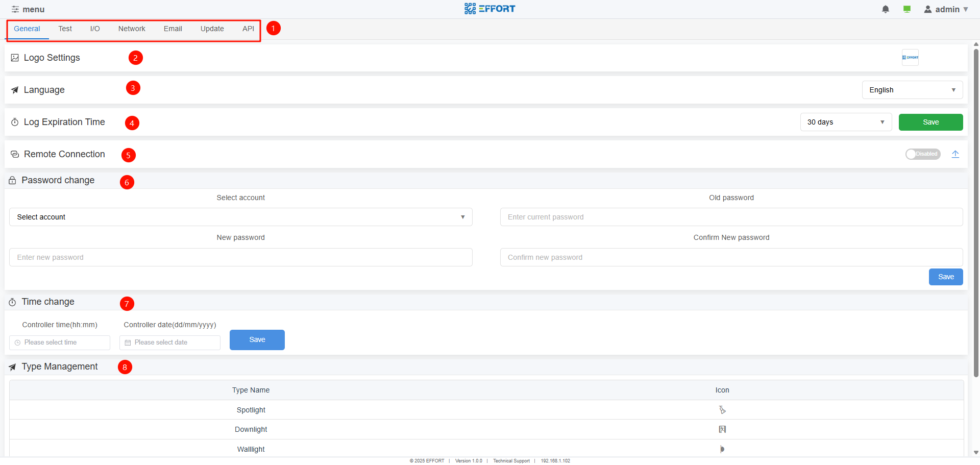
Task: Click the Walllight type icon
Action: (722, 449)
